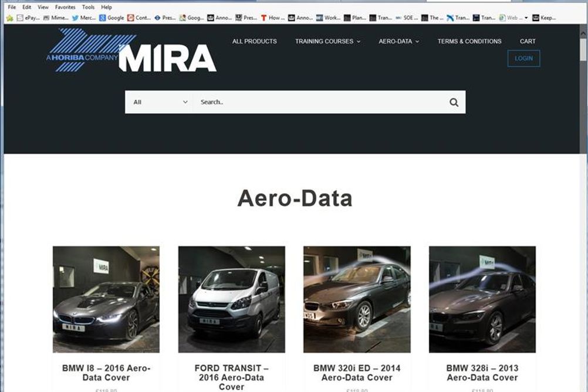The image size is (588, 392).
Task: Go to ALL PRODUCTS page
Action: (x=254, y=41)
